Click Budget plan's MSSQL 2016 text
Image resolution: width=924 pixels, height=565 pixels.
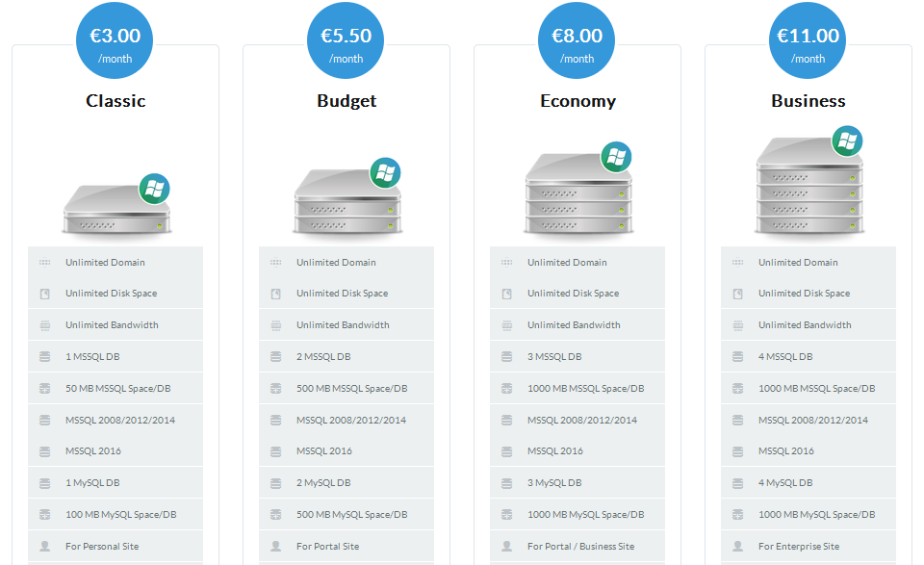[x=324, y=451]
